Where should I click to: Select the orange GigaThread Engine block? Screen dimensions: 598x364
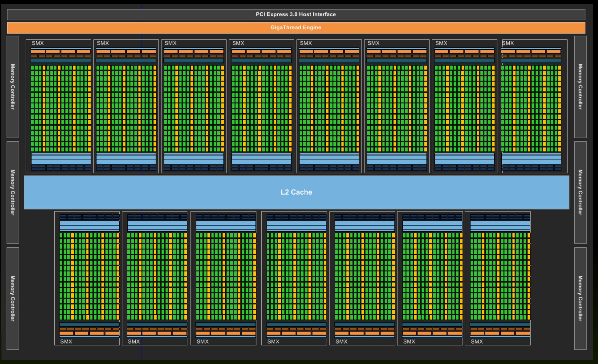coord(296,28)
